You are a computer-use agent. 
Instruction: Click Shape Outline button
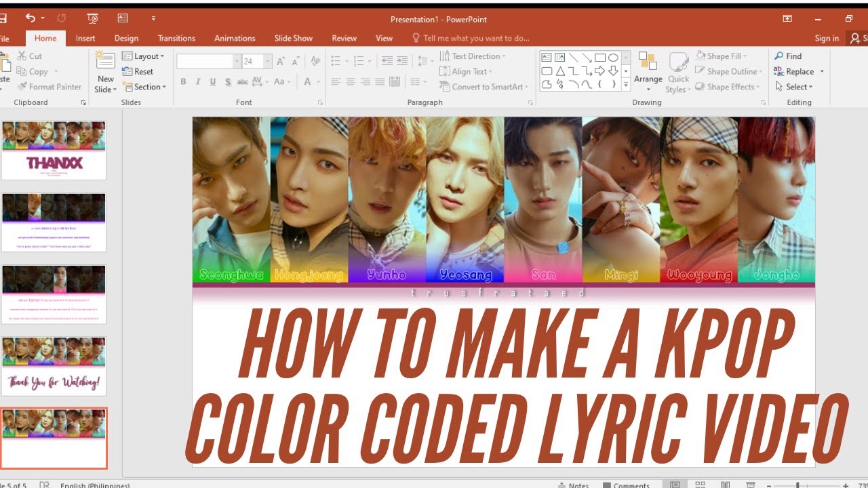pyautogui.click(x=729, y=72)
